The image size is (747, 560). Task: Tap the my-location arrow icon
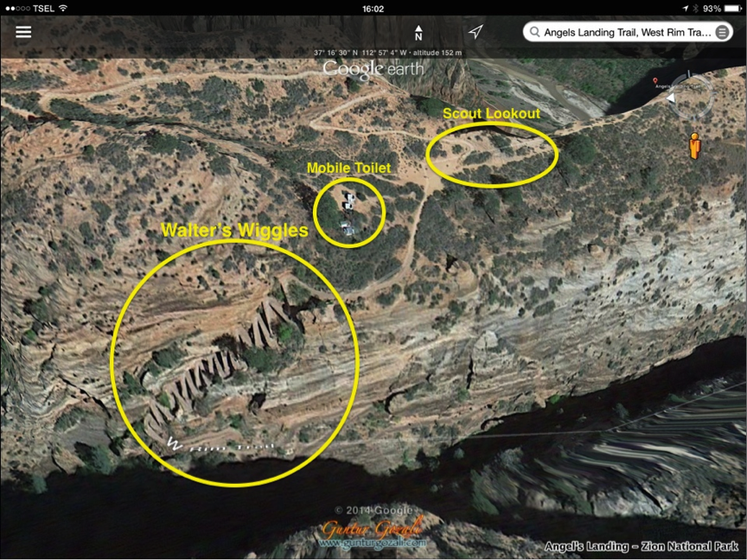tap(476, 32)
